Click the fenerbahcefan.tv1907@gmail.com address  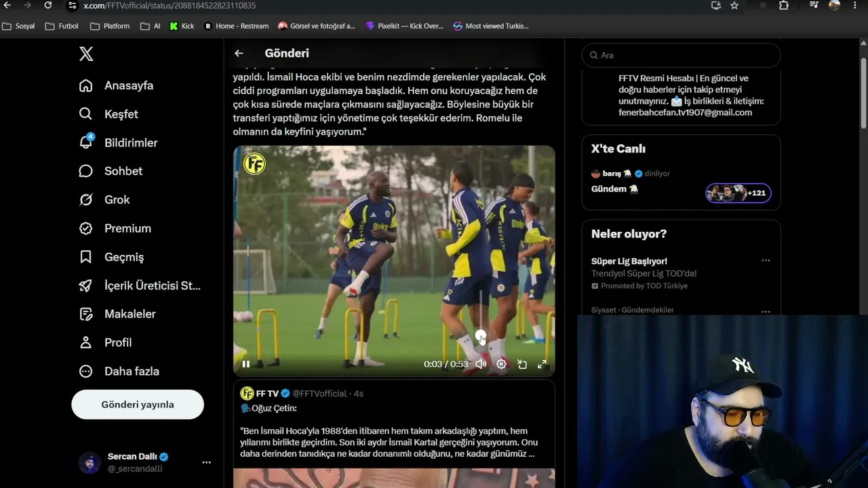coord(685,113)
